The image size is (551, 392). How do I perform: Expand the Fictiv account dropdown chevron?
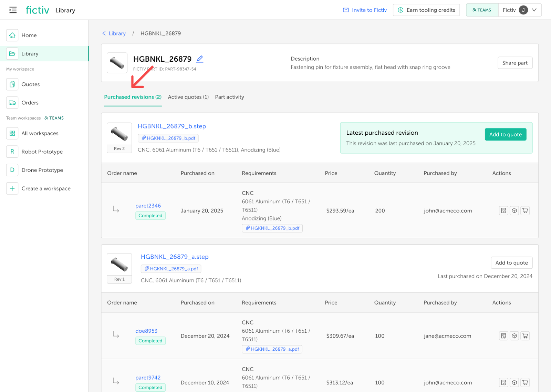534,10
